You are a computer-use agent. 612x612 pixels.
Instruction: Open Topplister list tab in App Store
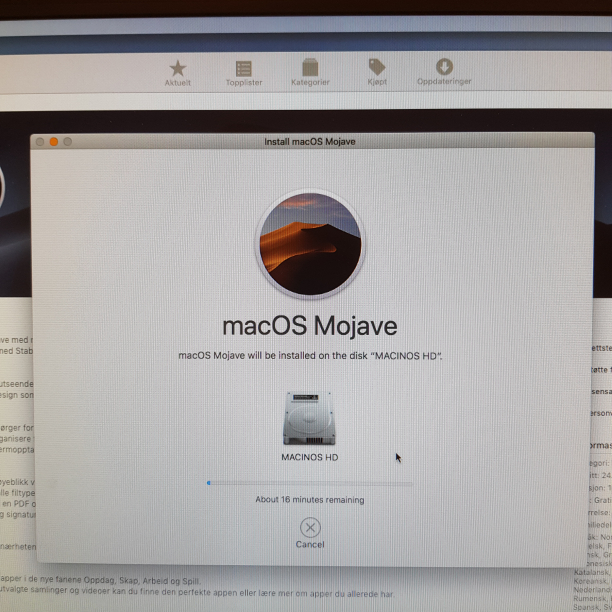pos(244,73)
